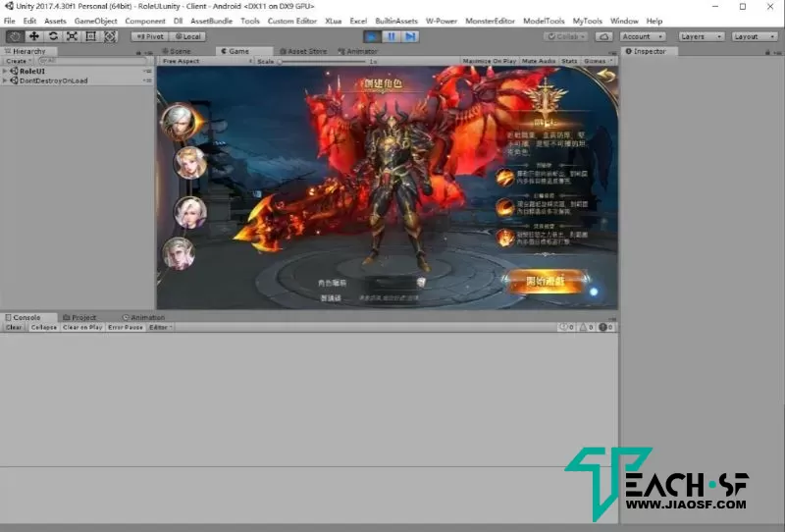Open the Hierarchy Create dropdown

click(x=19, y=61)
